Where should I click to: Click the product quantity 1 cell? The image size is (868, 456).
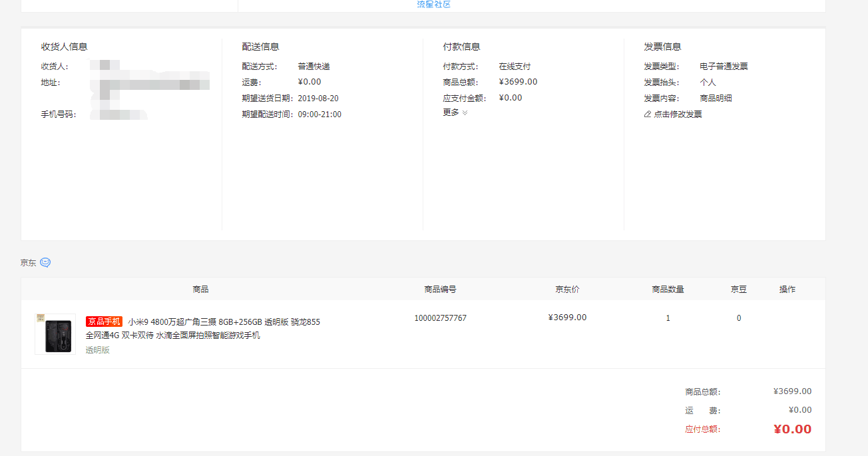pyautogui.click(x=668, y=318)
